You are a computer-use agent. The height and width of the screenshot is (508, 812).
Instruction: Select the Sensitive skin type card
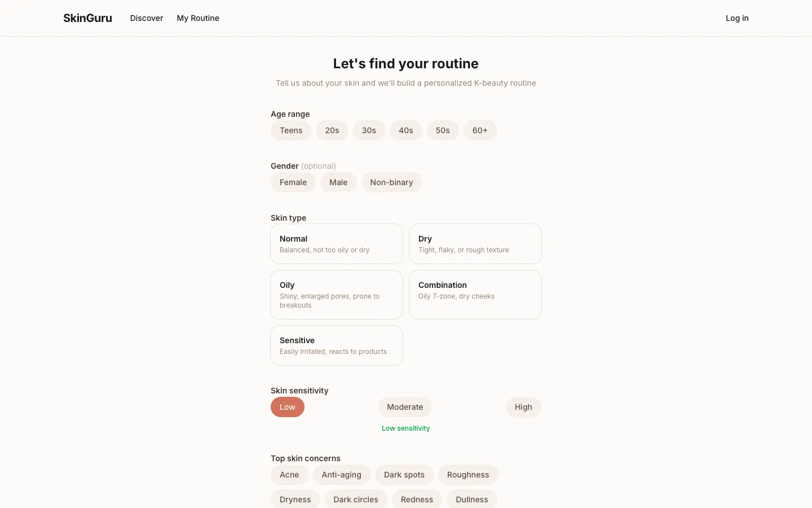coord(337,345)
